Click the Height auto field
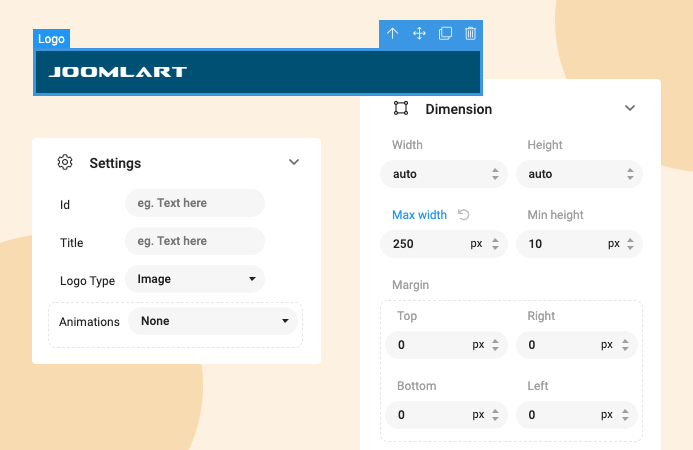 click(579, 174)
